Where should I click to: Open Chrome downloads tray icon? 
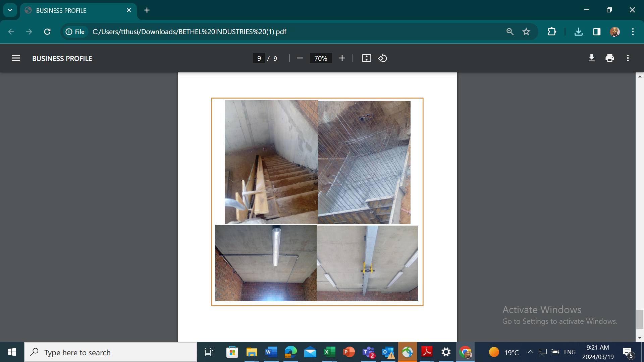[x=578, y=32]
